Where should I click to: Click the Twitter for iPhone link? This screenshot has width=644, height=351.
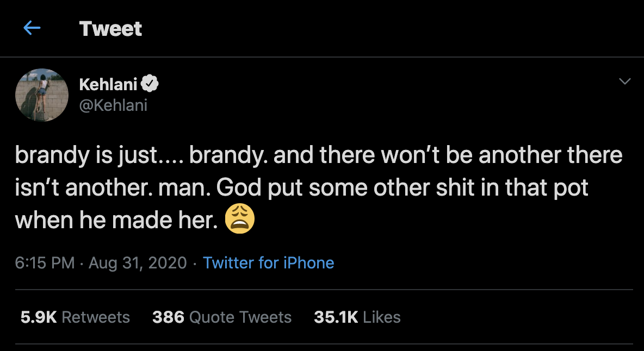[268, 263]
